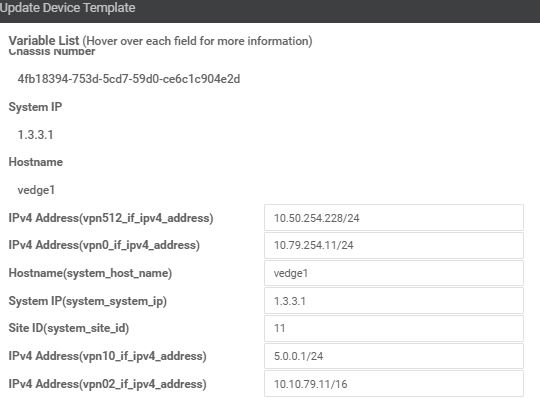This screenshot has width=540, height=398.
Task: Click the Update Device Template title bar
Action: 270,11
